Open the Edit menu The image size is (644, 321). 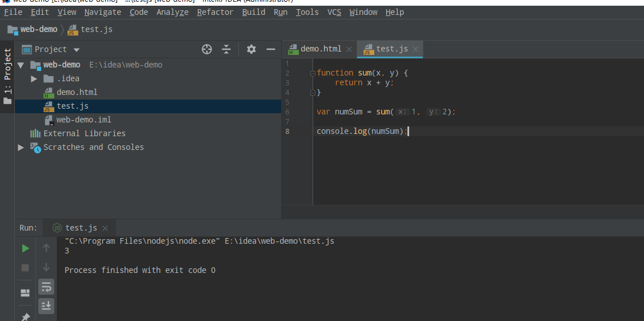click(x=40, y=13)
